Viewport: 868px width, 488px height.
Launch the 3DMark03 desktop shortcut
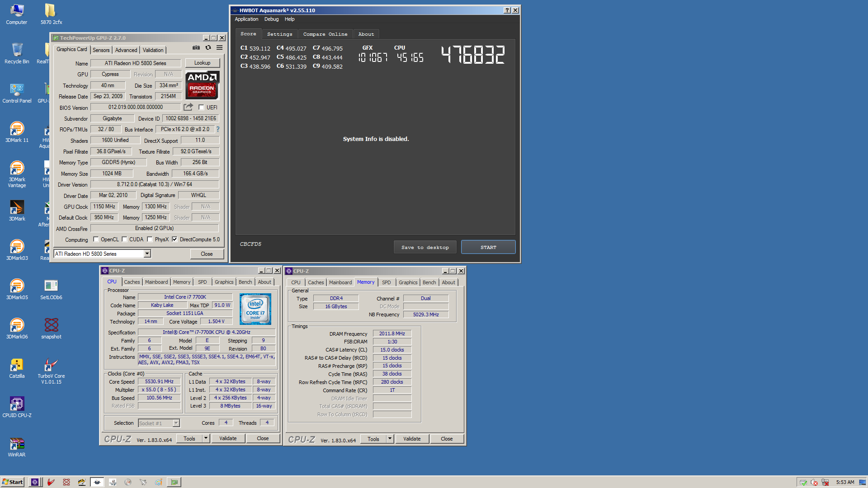17,250
